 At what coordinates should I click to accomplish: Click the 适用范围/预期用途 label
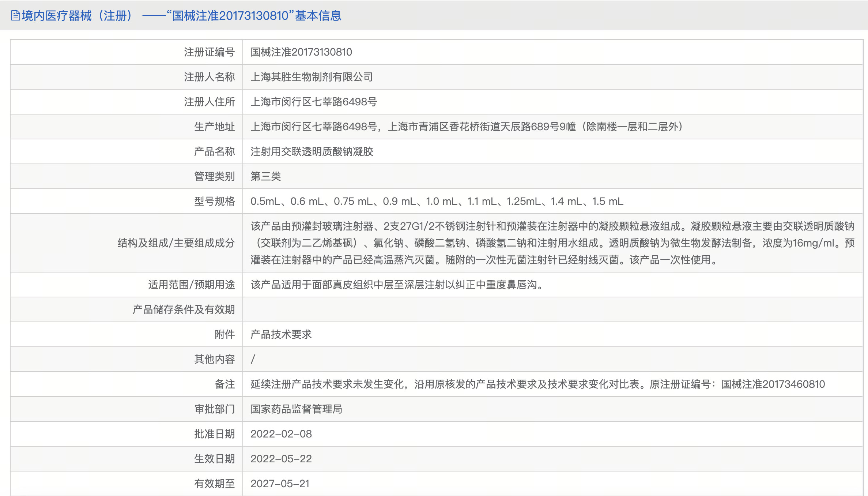tap(191, 285)
